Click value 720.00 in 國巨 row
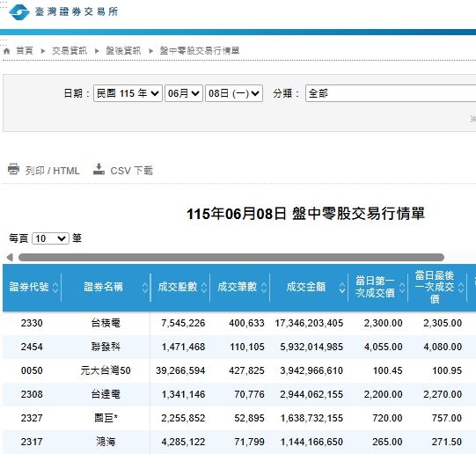 tap(387, 418)
